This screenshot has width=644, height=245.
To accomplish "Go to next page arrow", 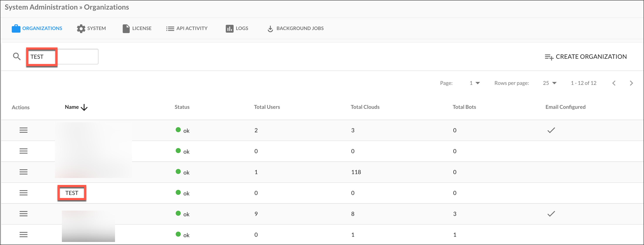I will 631,83.
